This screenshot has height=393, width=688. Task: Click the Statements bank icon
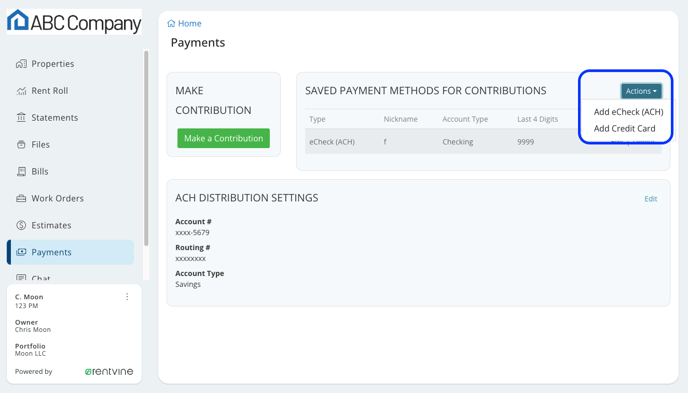(21, 118)
